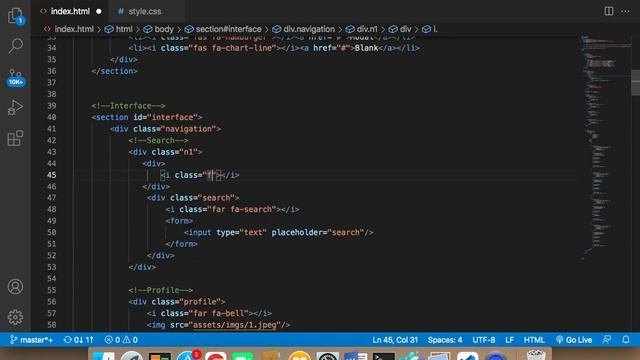Split the editor to the right
The image size is (640, 360).
609,11
